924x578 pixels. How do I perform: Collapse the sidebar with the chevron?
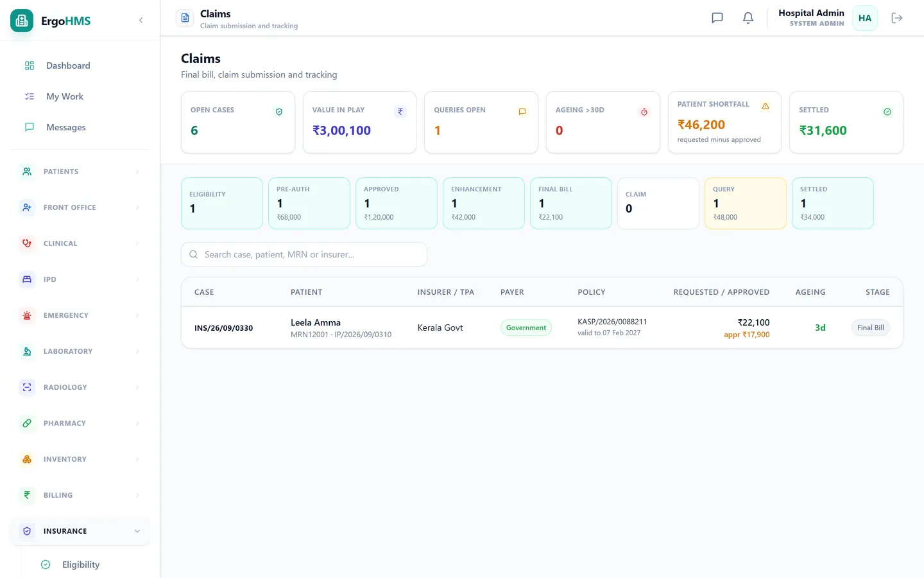tap(141, 21)
